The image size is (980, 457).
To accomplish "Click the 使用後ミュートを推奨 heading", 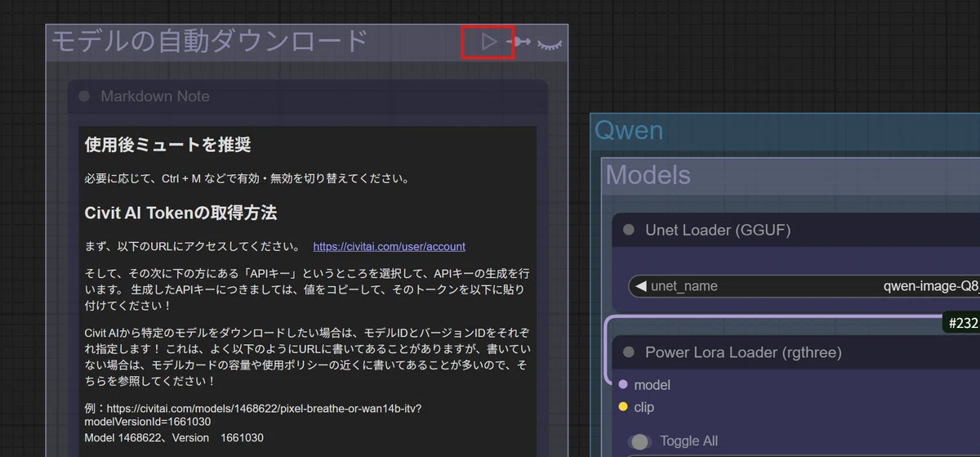I will (167, 146).
